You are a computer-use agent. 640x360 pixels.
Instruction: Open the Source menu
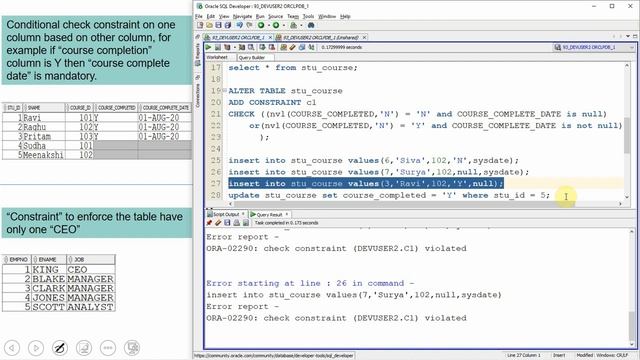(276, 16)
